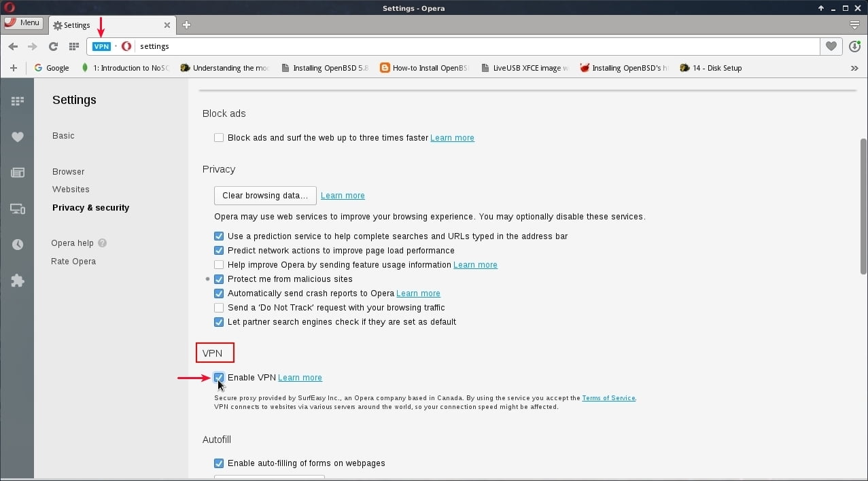Toggle prediction service for searches checkbox
868x481 pixels.
pos(219,236)
